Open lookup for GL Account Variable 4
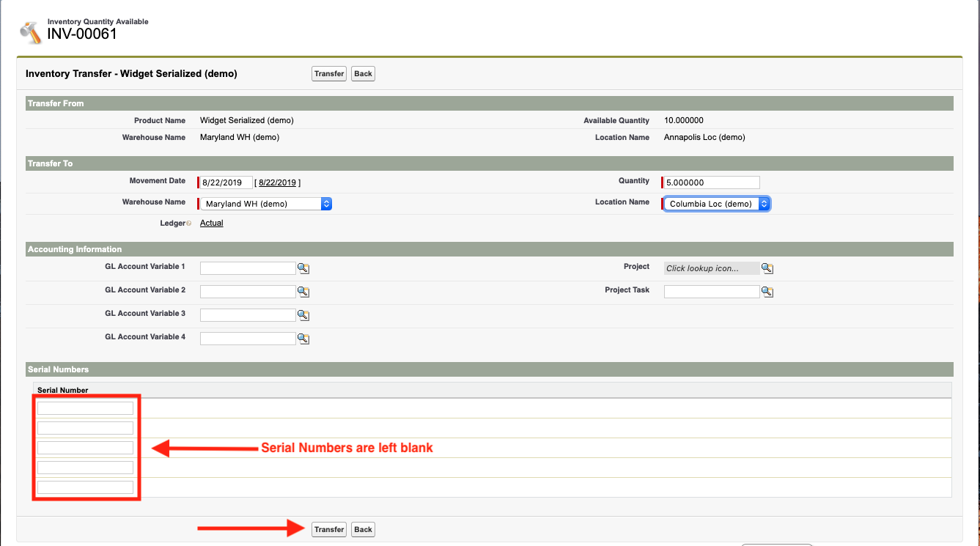Image resolution: width=980 pixels, height=546 pixels. 303,340
